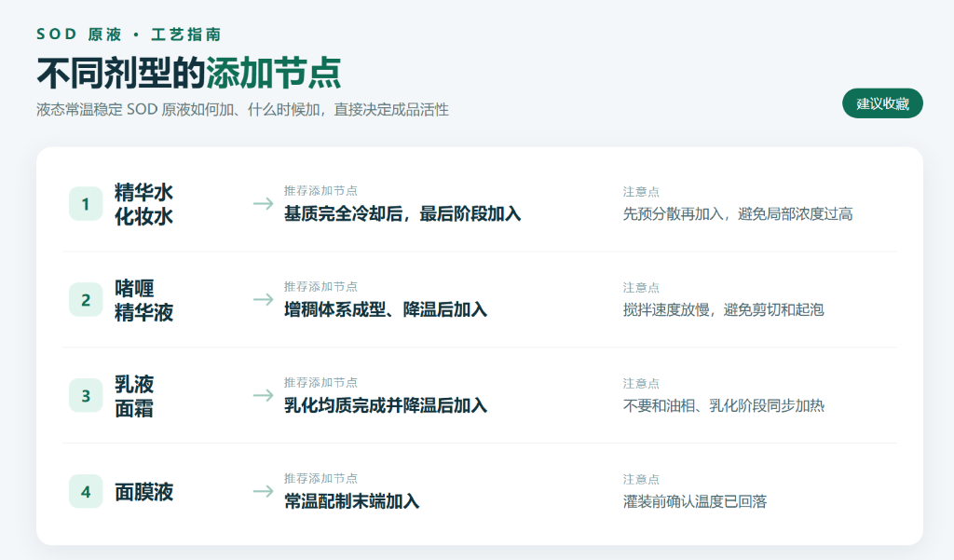Image resolution: width=954 pixels, height=560 pixels.
Task: Click 推荐添加节点 label in the 精华水 row
Action: click(320, 190)
